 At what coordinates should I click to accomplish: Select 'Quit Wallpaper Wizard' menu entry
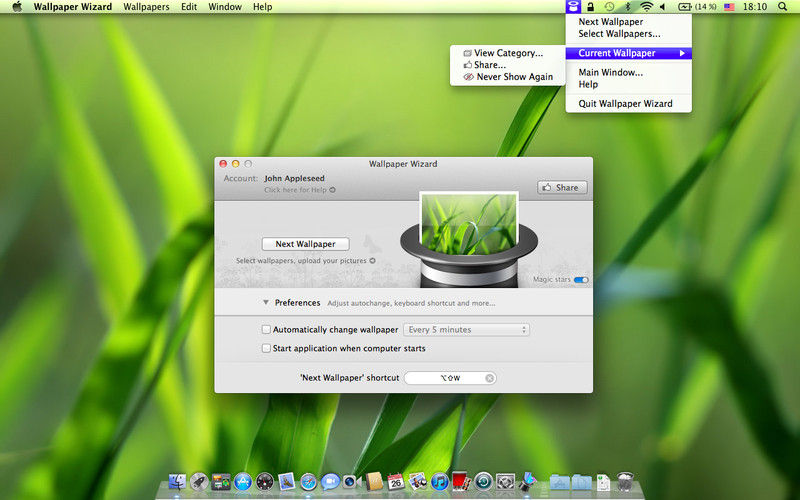(625, 104)
